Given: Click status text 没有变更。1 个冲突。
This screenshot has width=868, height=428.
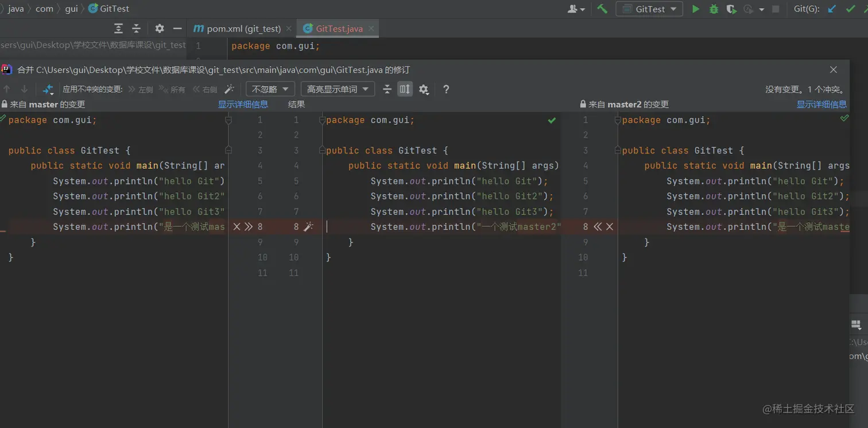Looking at the screenshot, I should 805,89.
